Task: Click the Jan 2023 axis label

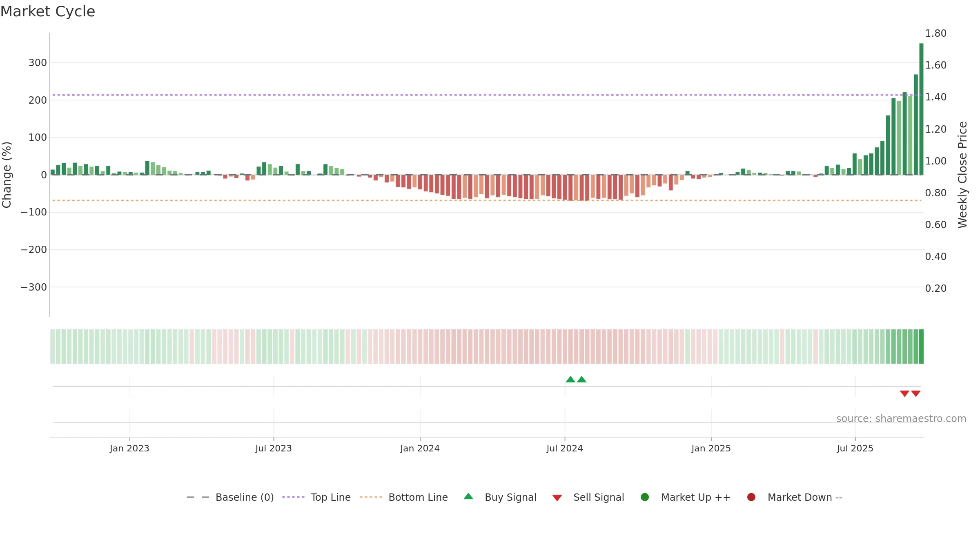Action: point(129,448)
